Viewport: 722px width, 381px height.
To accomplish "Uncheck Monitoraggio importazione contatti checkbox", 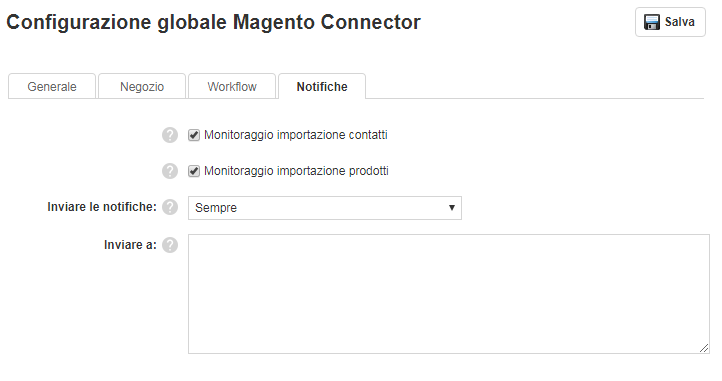I will [x=194, y=135].
